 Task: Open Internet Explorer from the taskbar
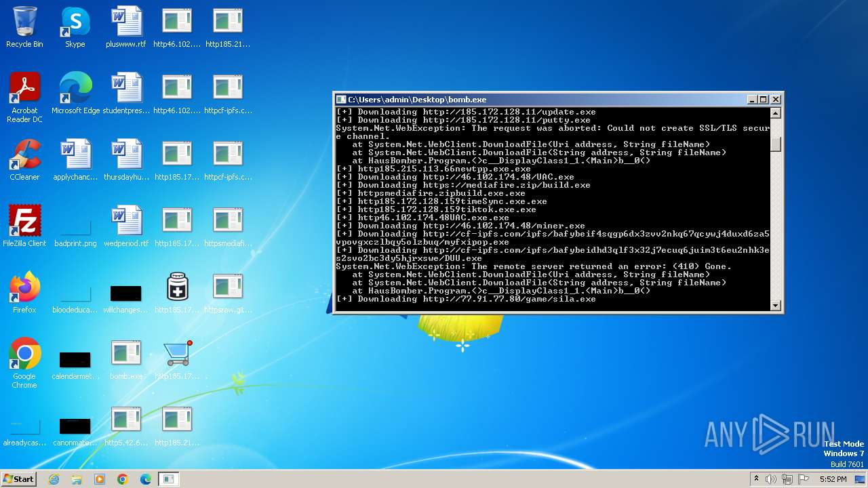pyautogui.click(x=54, y=479)
